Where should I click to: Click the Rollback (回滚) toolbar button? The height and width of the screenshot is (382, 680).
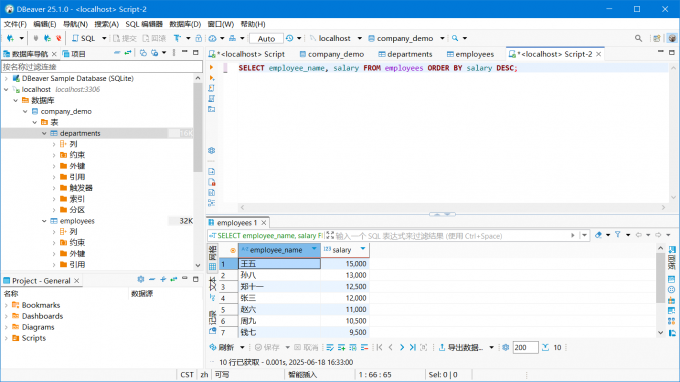(154, 38)
